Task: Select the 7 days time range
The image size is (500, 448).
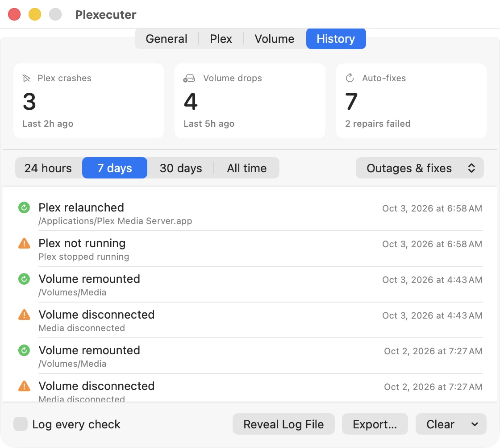Action: pyautogui.click(x=115, y=168)
